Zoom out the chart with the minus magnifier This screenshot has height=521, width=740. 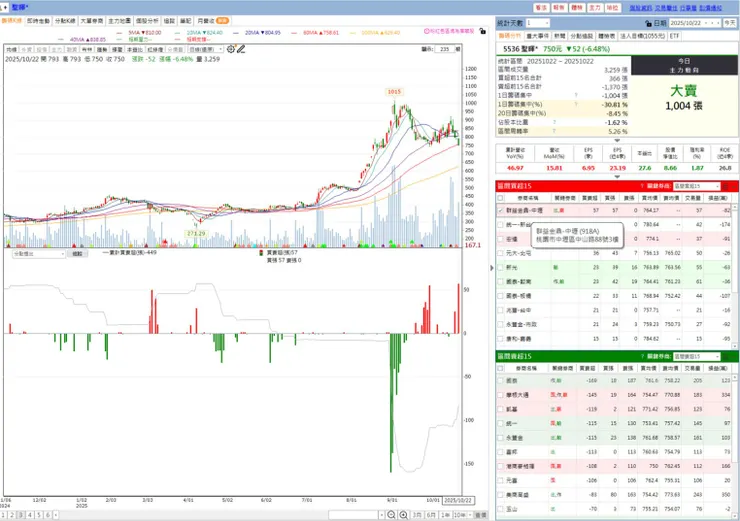click(x=391, y=515)
